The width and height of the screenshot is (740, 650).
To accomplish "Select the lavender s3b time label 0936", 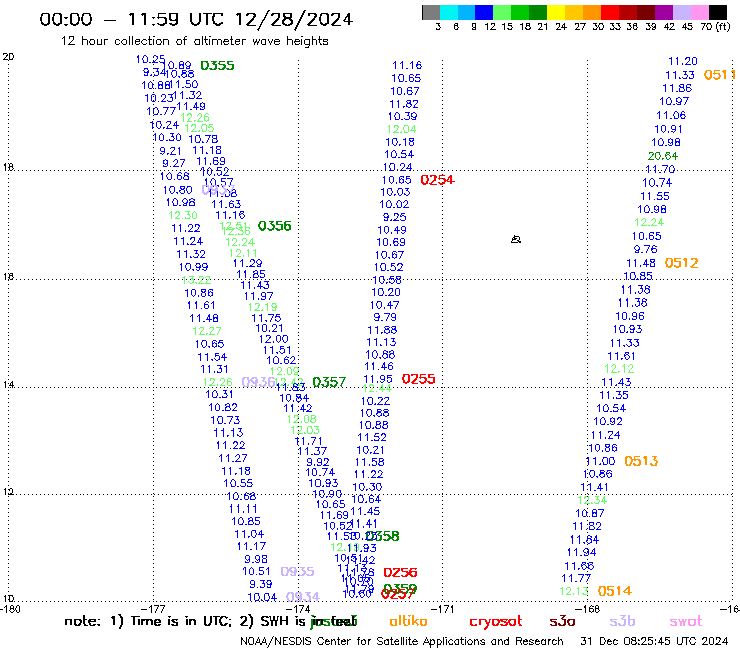I will (x=258, y=382).
